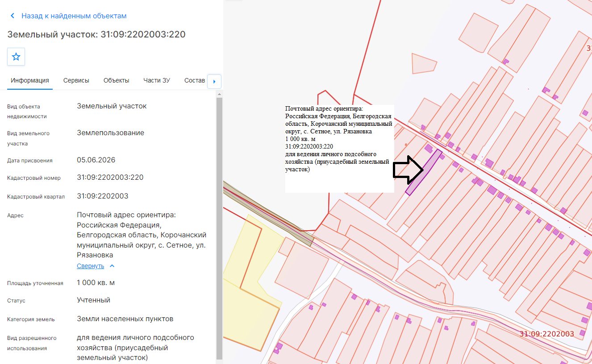Click "Землепользование" value

point(111,133)
